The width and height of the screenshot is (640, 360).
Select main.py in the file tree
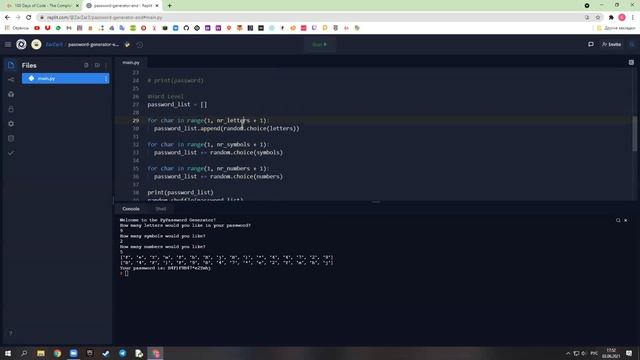coord(65,78)
